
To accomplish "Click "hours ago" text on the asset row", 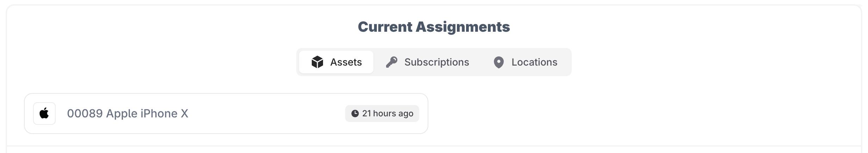I will pyautogui.click(x=393, y=114).
